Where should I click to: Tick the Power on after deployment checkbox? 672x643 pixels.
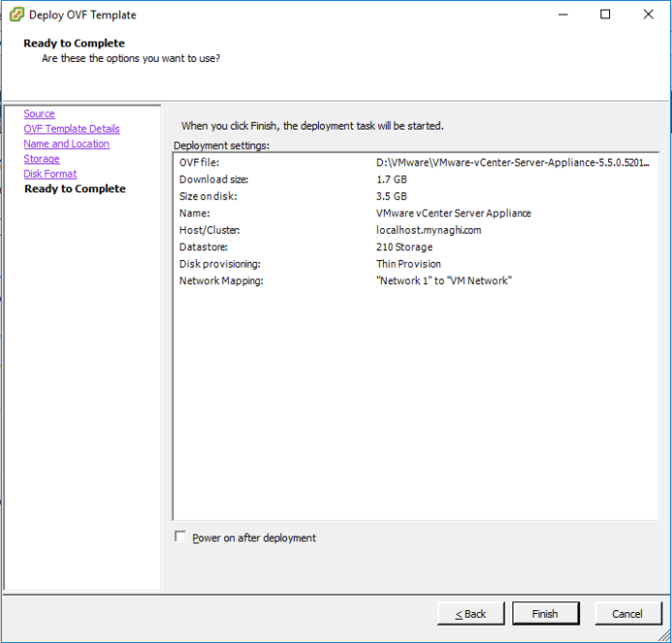click(180, 538)
